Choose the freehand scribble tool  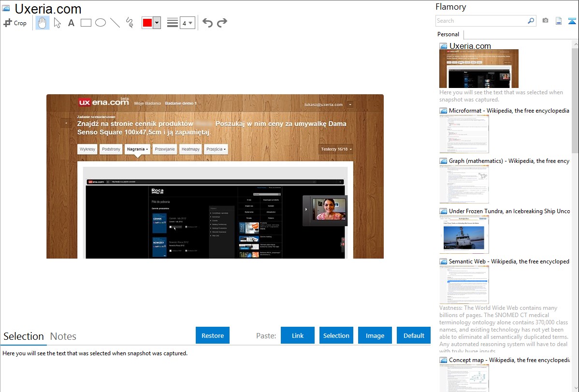click(130, 23)
